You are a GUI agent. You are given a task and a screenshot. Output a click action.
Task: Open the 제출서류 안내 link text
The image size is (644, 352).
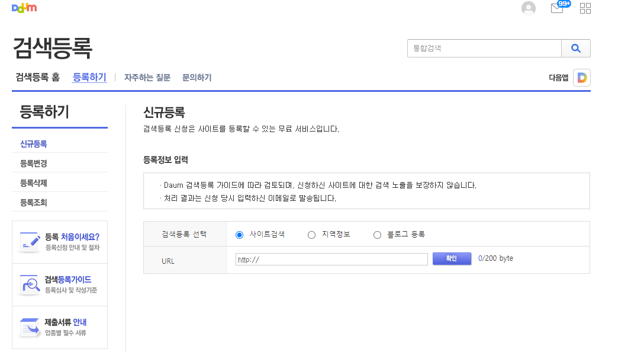tap(66, 322)
